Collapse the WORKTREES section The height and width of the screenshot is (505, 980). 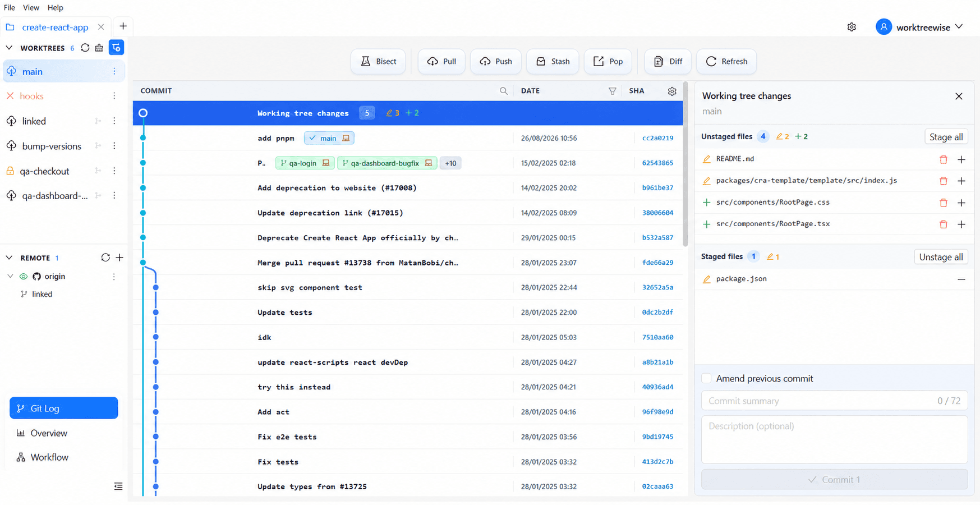point(9,48)
